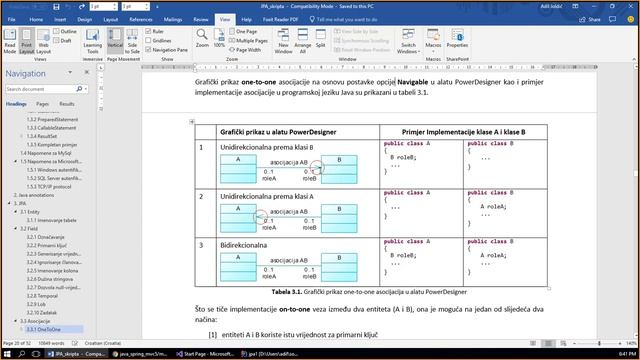Viewport: 640px width, 360px height.
Task: Close the Navigation pane
Action: [x=87, y=72]
